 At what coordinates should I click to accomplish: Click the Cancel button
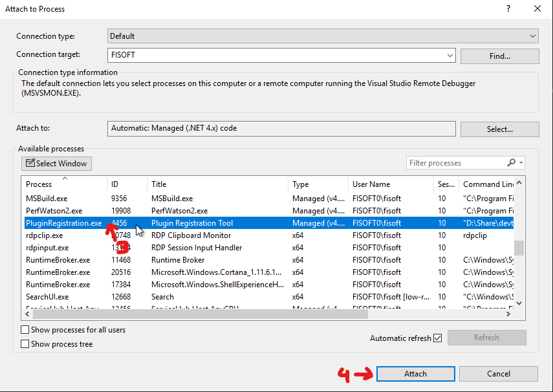pos(498,373)
